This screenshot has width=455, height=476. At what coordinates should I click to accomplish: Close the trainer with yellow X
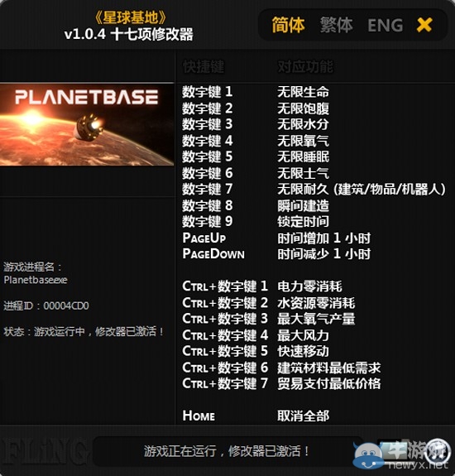(424, 25)
